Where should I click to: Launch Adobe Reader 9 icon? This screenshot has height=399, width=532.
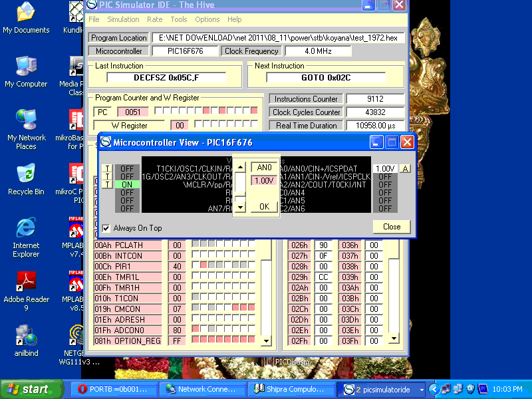pos(26,291)
